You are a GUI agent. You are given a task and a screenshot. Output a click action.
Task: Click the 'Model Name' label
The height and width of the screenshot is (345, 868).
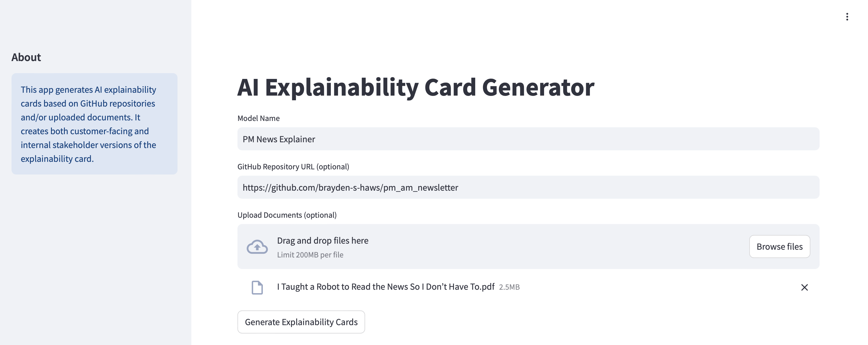258,118
